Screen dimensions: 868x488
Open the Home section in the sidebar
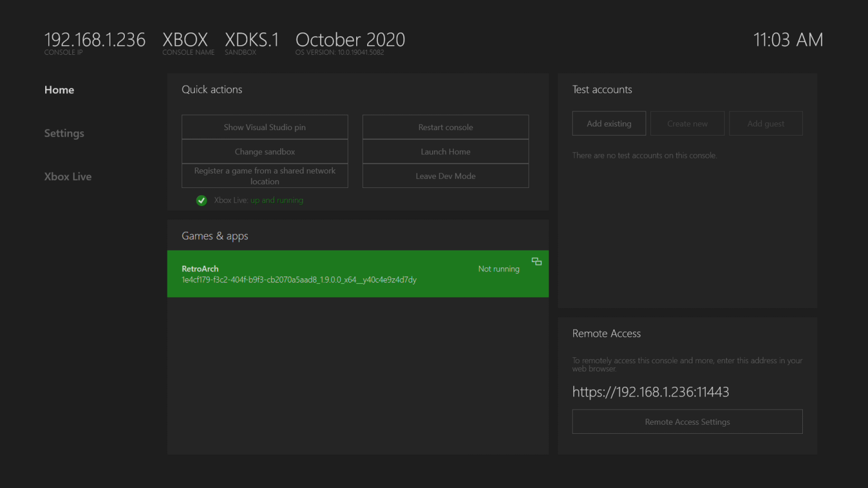[59, 89]
